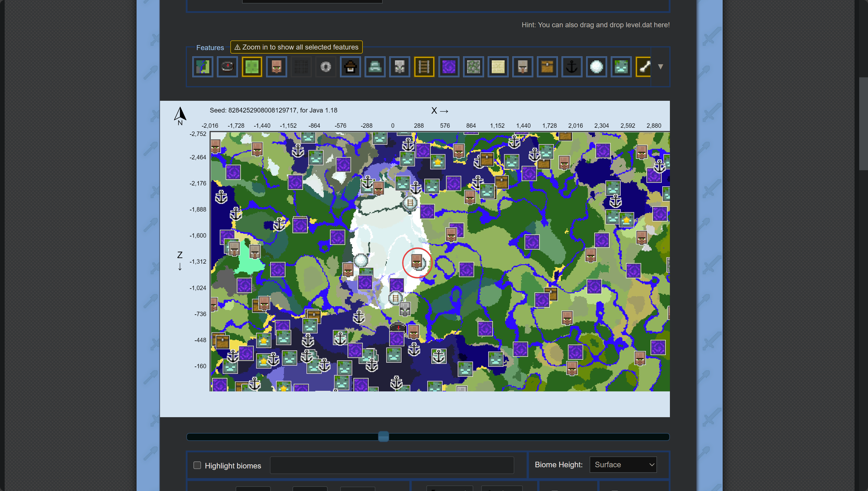Click the 'Seed: 8284252908008129717, for Java 1.18' text
Image resolution: width=868 pixels, height=491 pixels.
click(x=273, y=110)
